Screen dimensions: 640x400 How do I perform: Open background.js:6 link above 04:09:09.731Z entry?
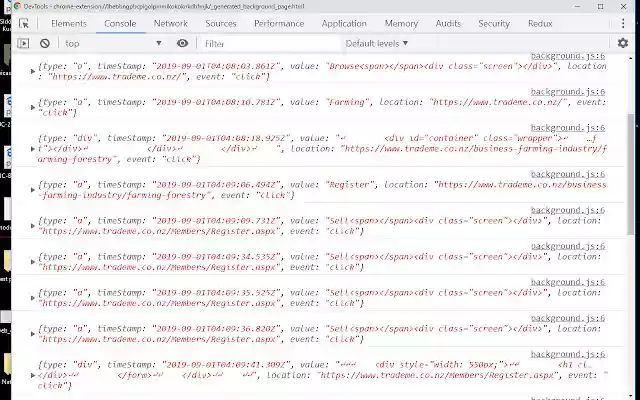[568, 210]
